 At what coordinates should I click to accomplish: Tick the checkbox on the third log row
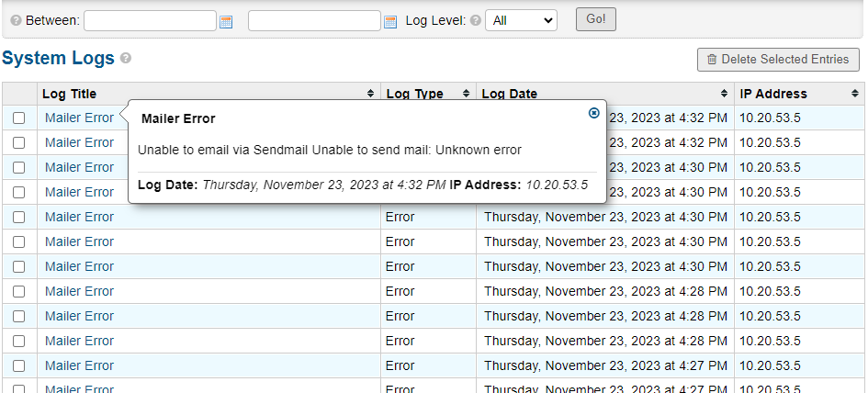pyautogui.click(x=18, y=167)
